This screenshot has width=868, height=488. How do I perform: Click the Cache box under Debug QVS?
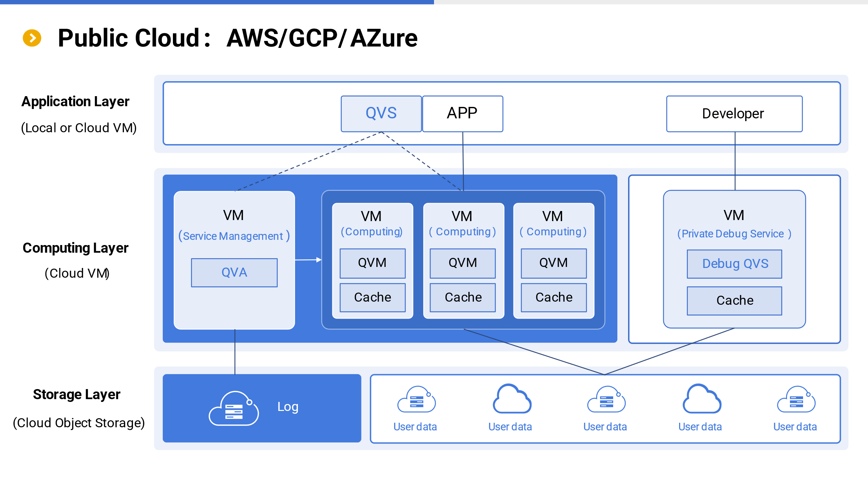coord(734,301)
